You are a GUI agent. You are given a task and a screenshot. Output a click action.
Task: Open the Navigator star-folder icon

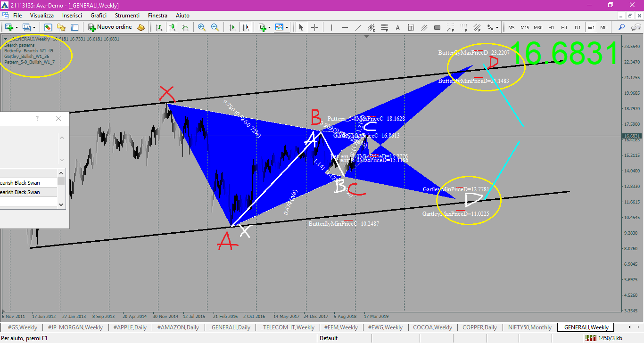61,27
